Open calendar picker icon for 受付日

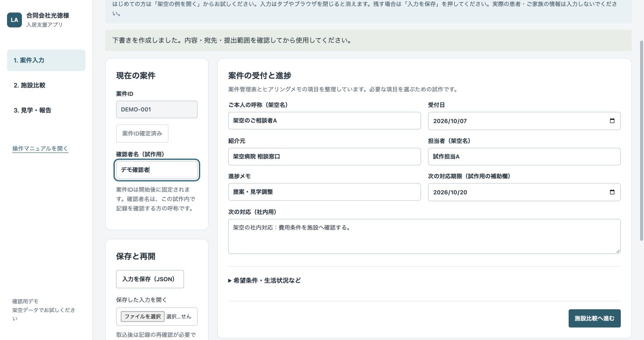[612, 121]
